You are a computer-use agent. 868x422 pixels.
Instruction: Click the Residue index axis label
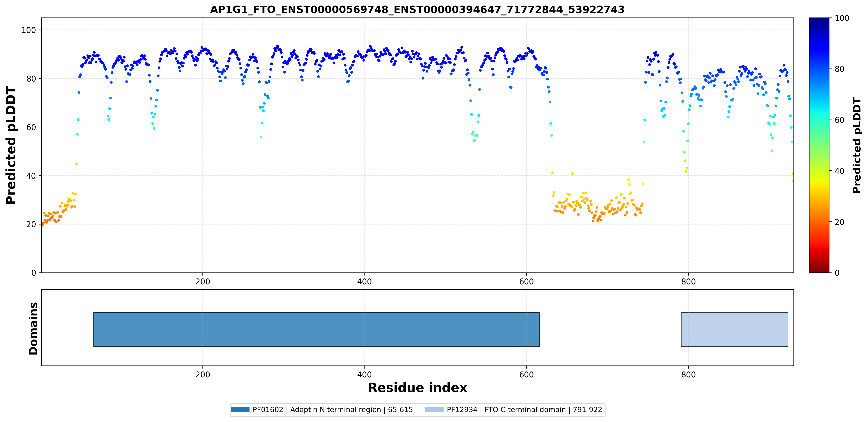(x=418, y=388)
